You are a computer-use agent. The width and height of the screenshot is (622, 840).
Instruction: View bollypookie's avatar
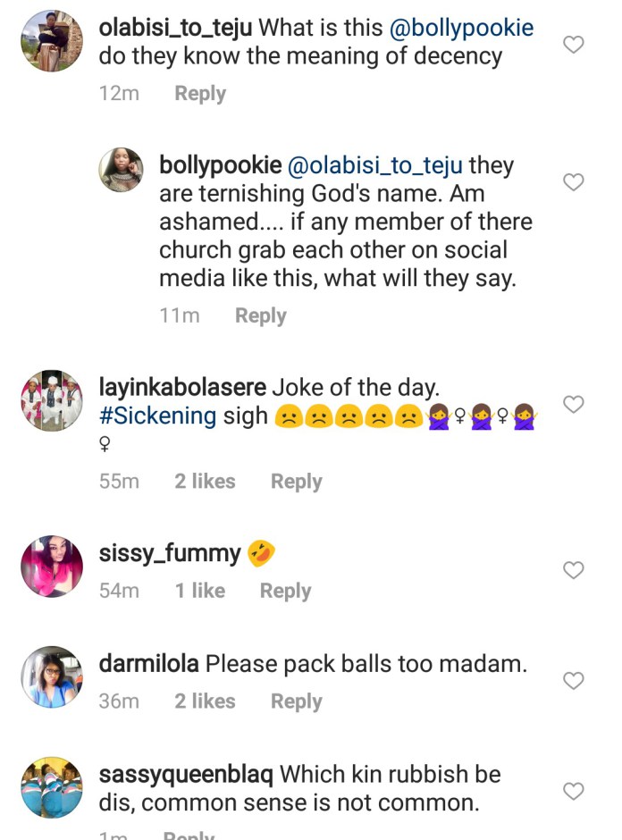121,171
